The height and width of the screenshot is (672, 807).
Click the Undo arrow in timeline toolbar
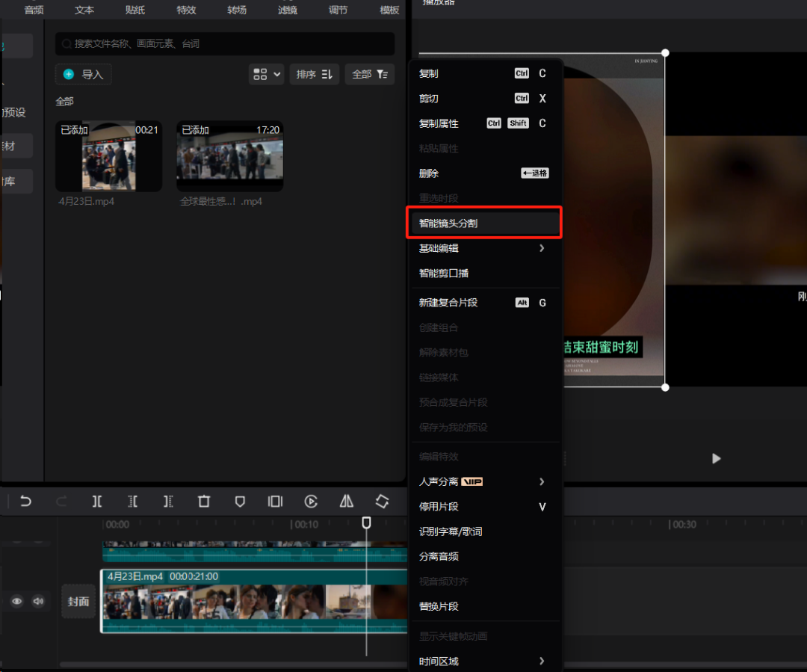pyautogui.click(x=26, y=502)
